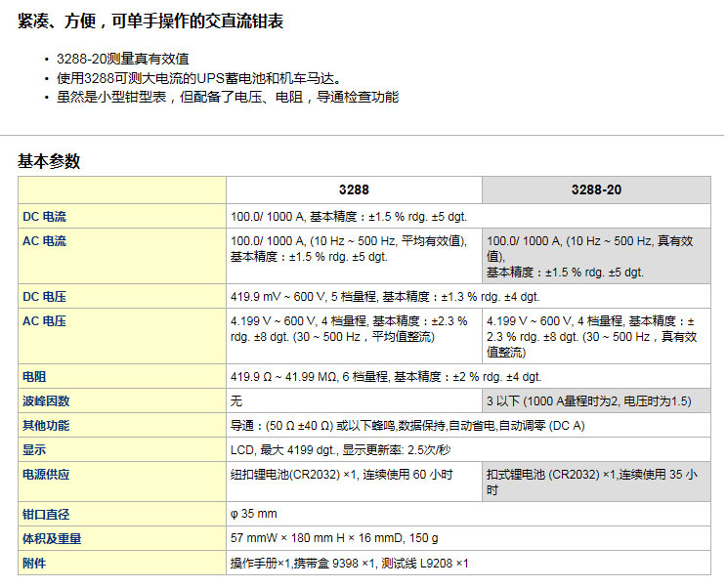The width and height of the screenshot is (727, 588).
Task: Click the "显示" row label
Action: tap(34, 450)
